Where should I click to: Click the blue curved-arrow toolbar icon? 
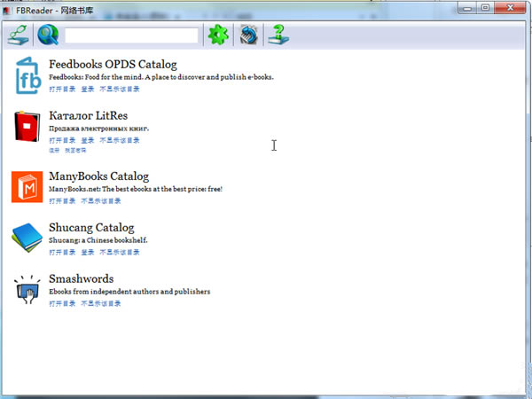(248, 35)
